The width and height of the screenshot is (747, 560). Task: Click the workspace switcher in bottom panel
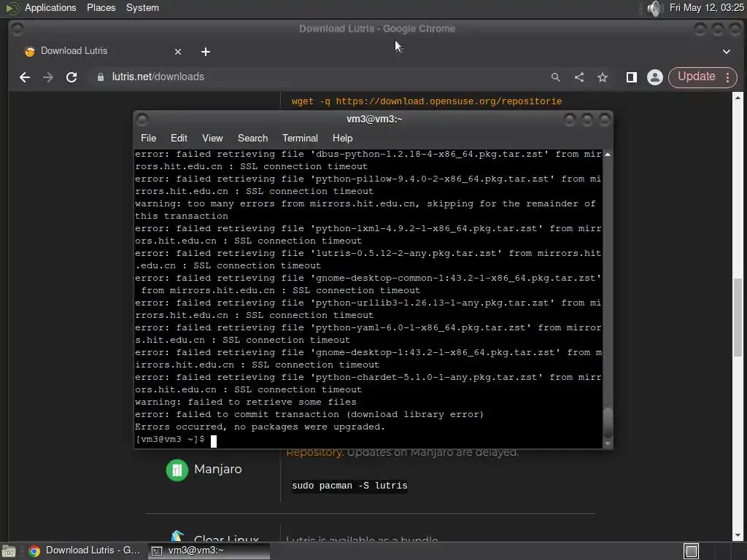coord(691,551)
